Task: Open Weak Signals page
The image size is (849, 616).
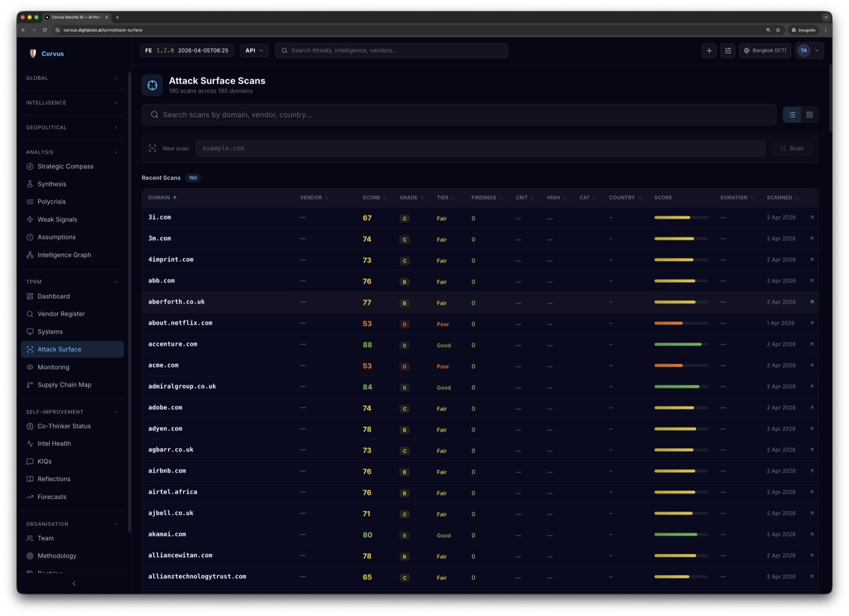Action: pos(57,220)
